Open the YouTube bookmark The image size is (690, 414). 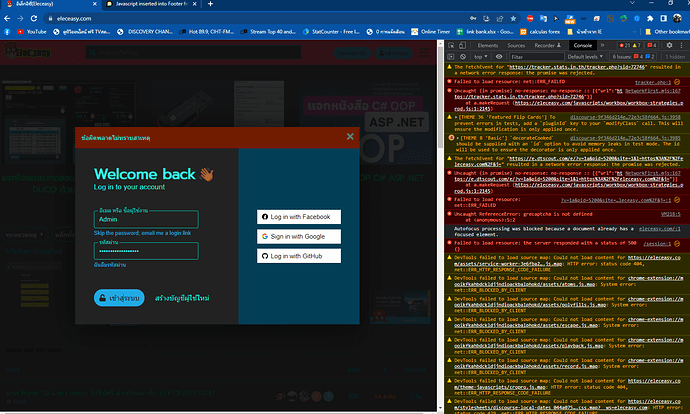click(32, 32)
